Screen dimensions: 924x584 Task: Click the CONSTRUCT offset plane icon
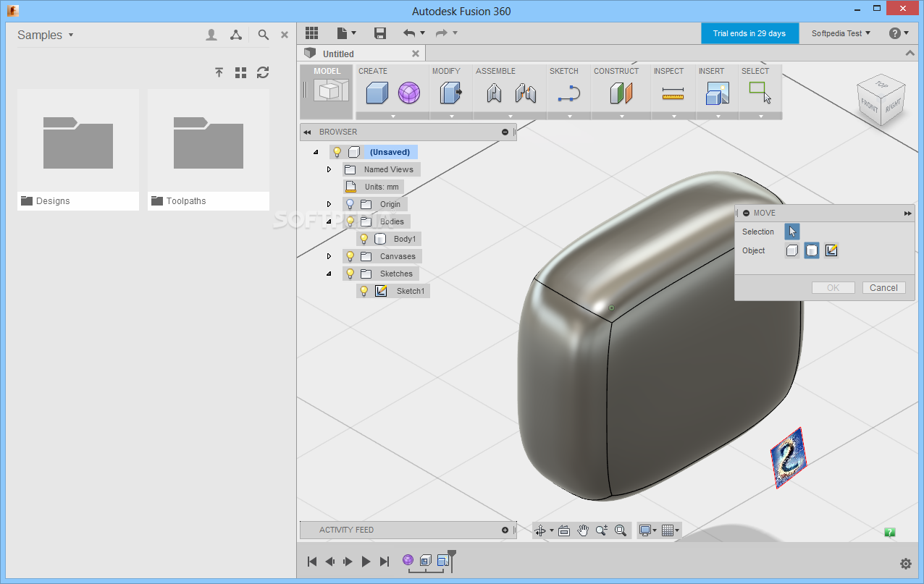click(621, 93)
